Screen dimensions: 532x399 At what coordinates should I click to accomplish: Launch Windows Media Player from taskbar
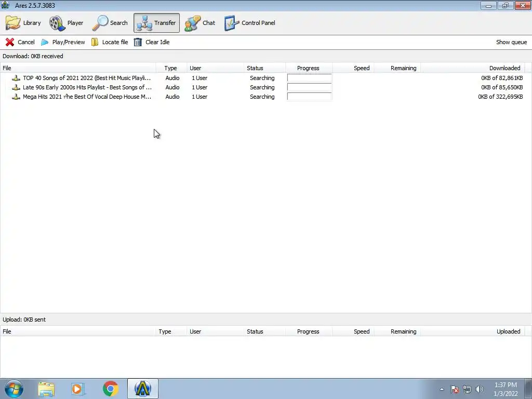[x=78, y=389]
